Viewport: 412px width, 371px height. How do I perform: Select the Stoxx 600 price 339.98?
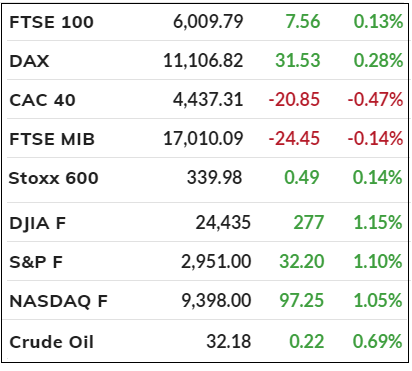(x=214, y=177)
